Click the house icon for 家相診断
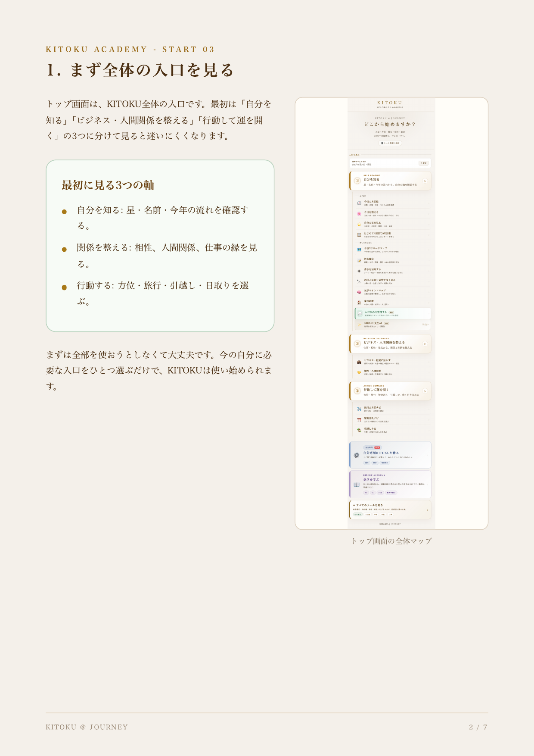534x756 pixels. point(359,303)
